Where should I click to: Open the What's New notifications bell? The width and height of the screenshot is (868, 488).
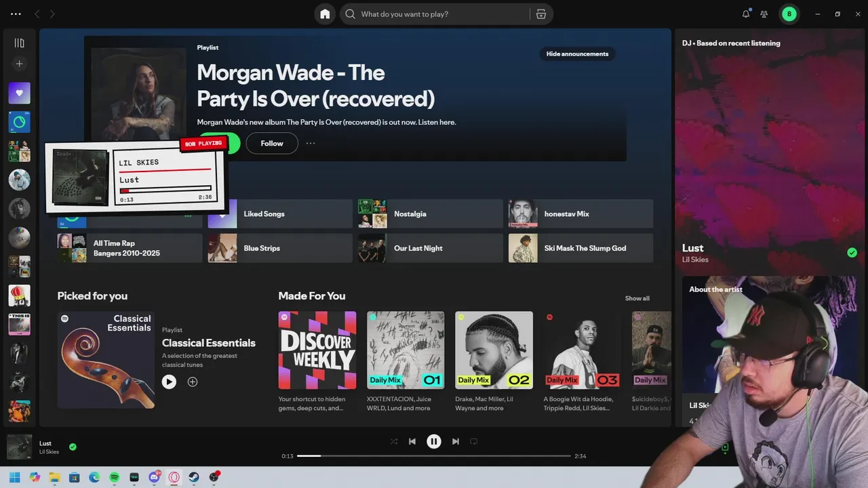pyautogui.click(x=746, y=14)
